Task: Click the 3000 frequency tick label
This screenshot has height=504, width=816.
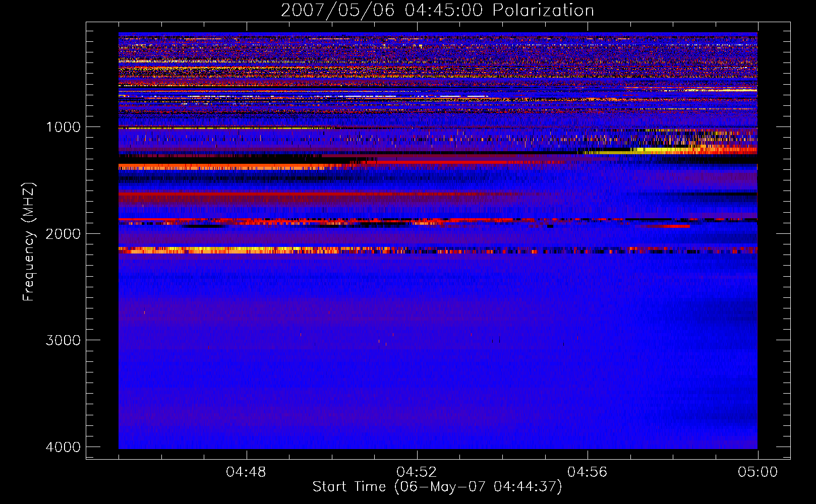Action: (x=63, y=340)
